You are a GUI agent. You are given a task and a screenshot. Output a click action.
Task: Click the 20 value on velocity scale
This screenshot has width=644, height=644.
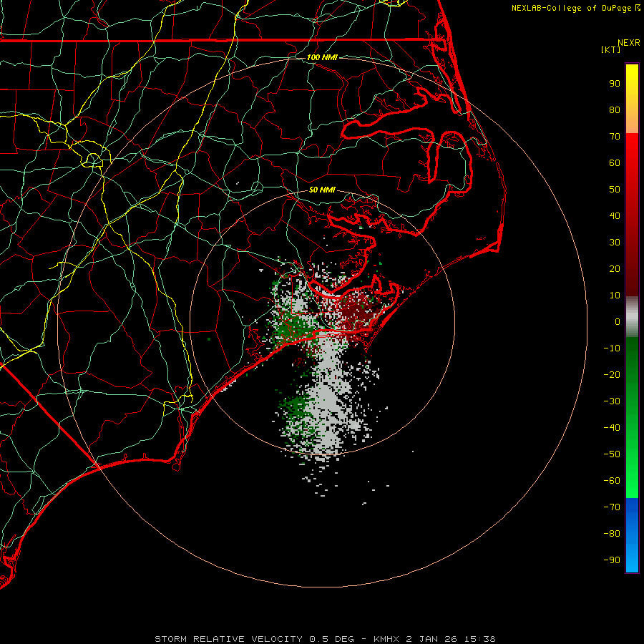click(615, 269)
